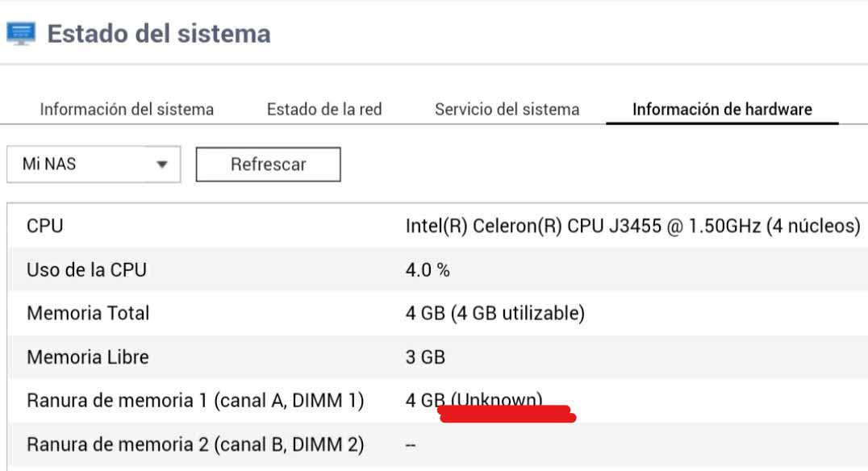Switch to the Estado de la red tab

click(324, 109)
